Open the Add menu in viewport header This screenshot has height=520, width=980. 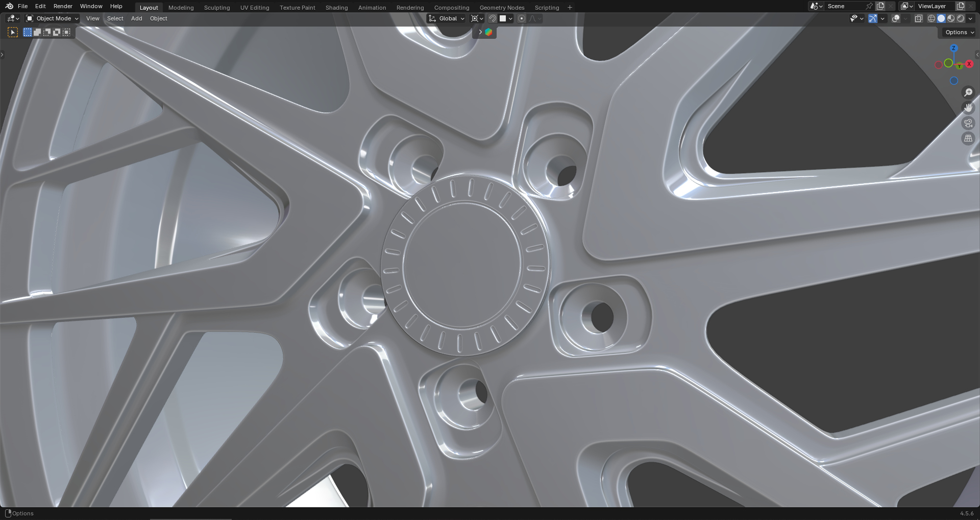click(136, 18)
